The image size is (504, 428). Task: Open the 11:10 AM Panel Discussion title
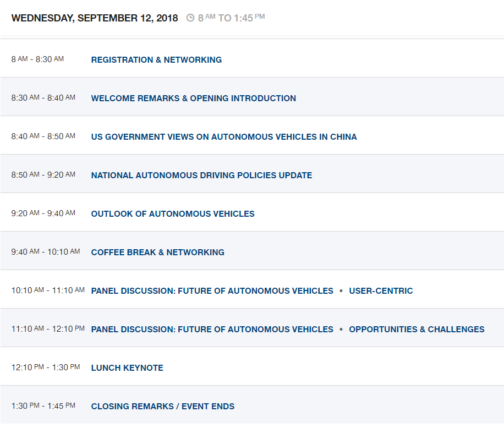click(x=212, y=330)
